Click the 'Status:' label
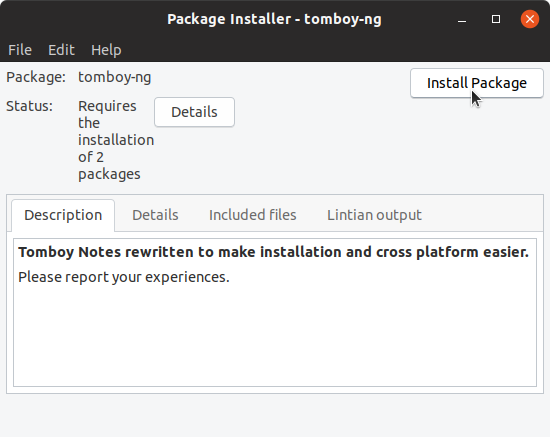This screenshot has width=550, height=437. 29,106
